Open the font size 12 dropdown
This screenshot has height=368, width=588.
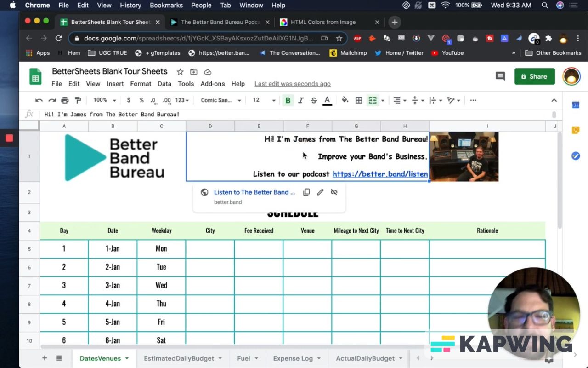(x=264, y=100)
